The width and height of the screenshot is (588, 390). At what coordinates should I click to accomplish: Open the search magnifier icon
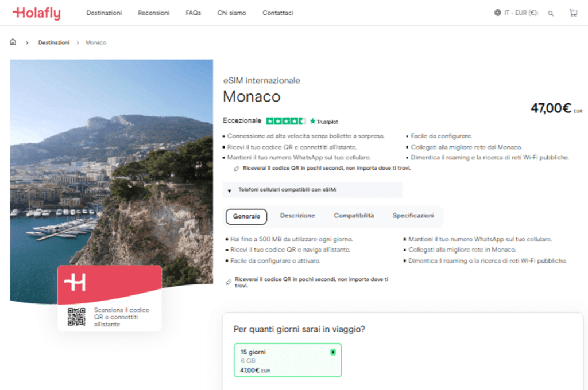551,13
